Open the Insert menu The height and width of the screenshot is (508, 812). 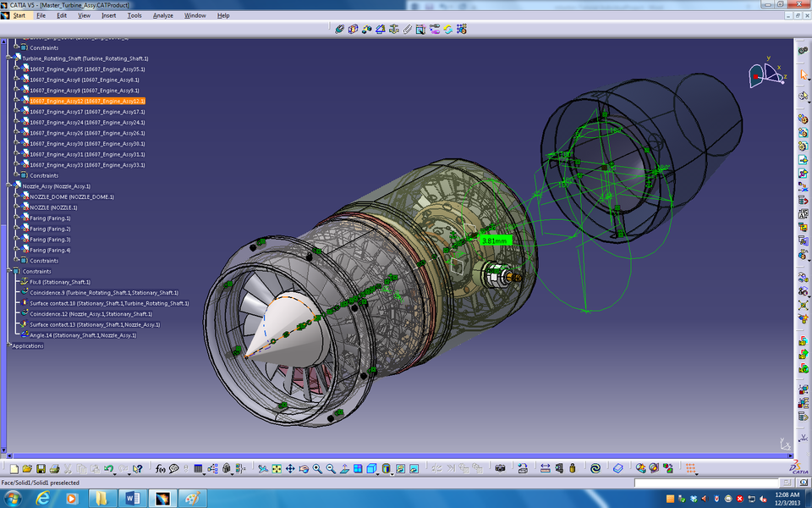[x=107, y=15]
